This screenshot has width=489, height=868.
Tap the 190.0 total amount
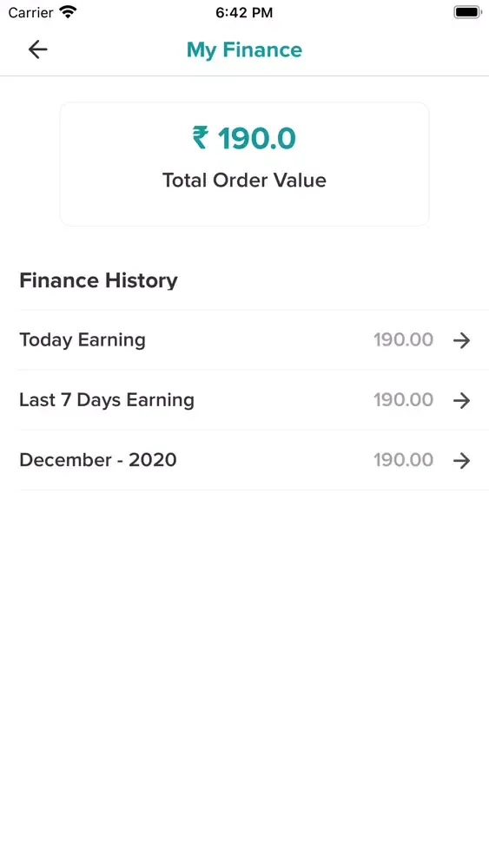coord(256,138)
